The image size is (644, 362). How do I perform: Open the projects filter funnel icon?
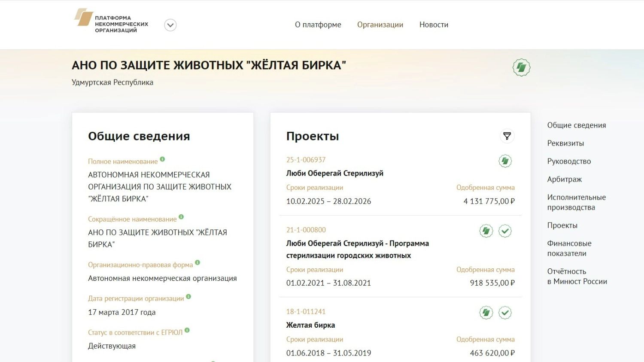(x=507, y=136)
